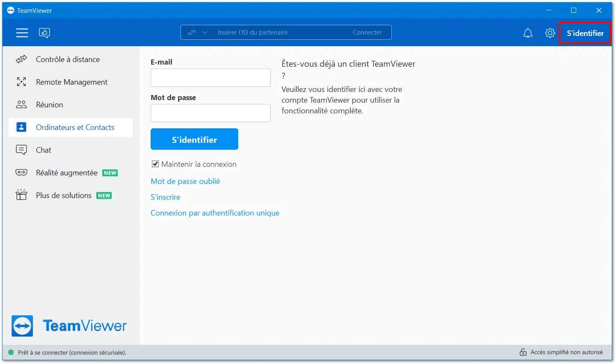Viewport: 616px width, 364px height.
Task: Open Mot de passe oublié link
Action: pos(185,181)
